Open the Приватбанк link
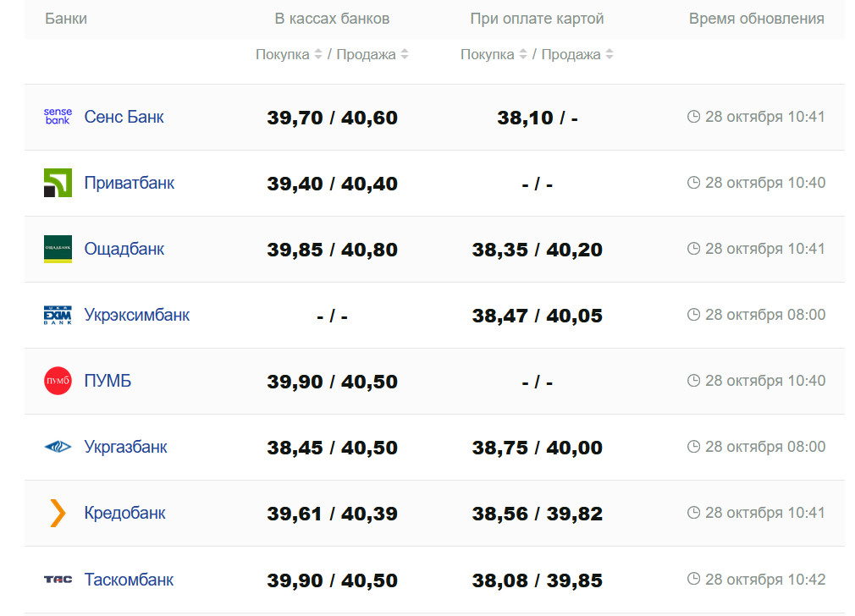The width and height of the screenshot is (855, 616). (x=129, y=183)
